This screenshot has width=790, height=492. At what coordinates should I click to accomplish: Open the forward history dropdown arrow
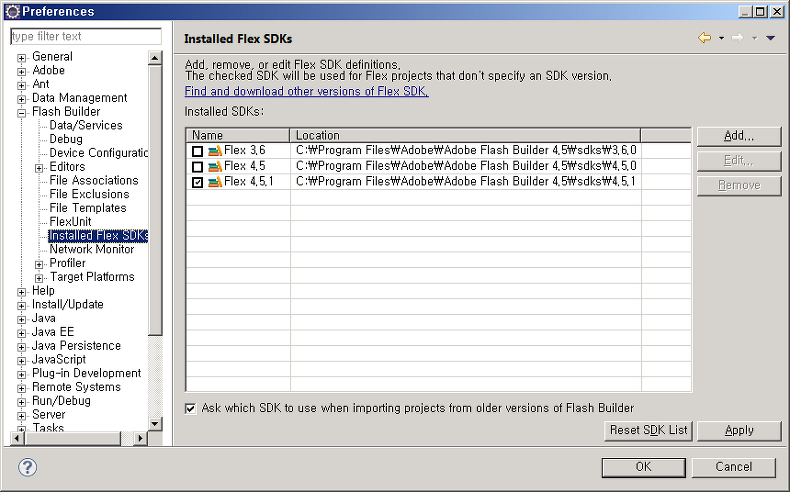[x=754, y=38]
